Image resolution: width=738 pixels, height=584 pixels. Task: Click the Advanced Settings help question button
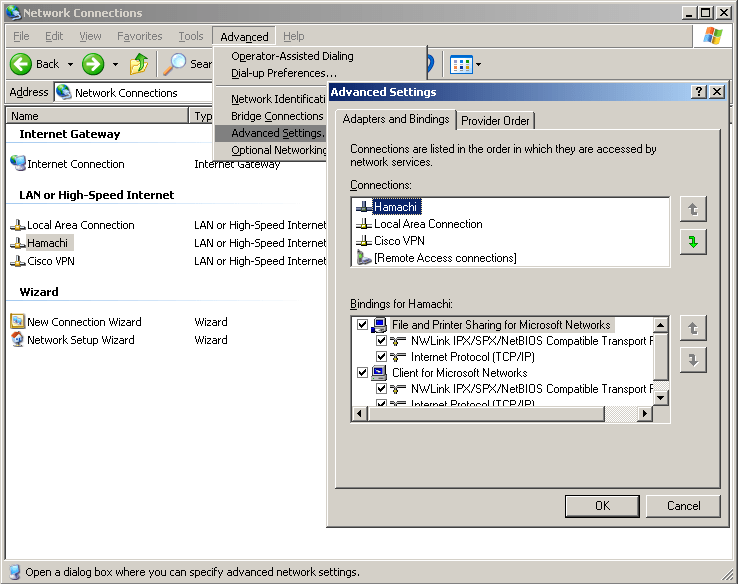[699, 92]
